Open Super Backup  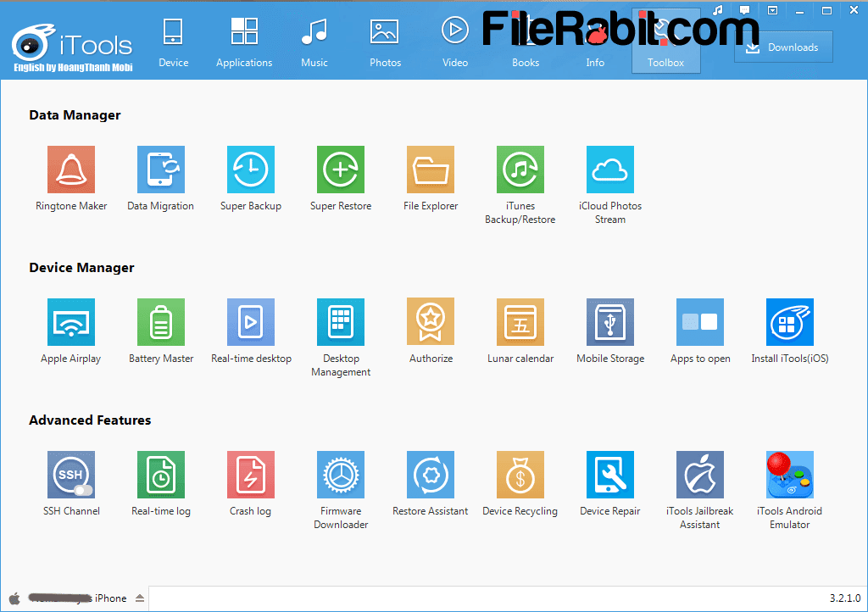click(251, 170)
